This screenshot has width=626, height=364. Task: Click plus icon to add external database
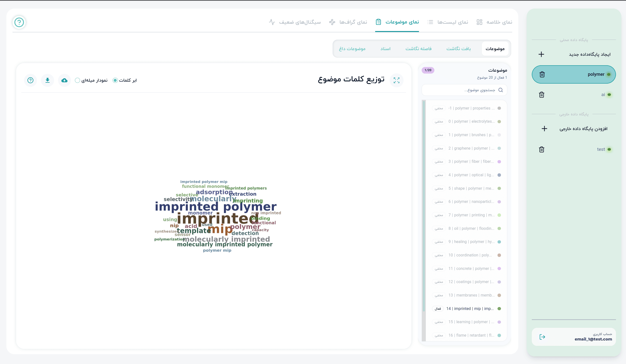tap(544, 129)
